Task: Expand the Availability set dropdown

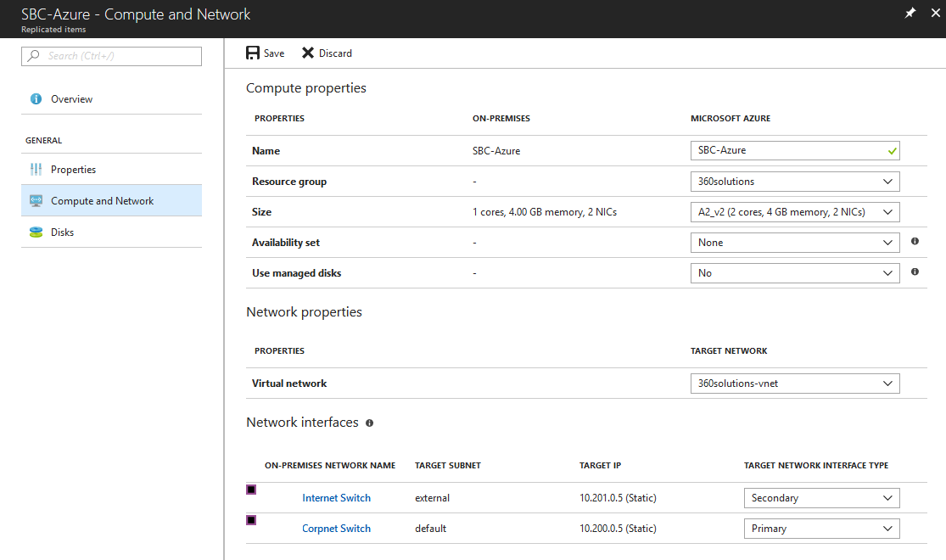Action: [x=795, y=243]
